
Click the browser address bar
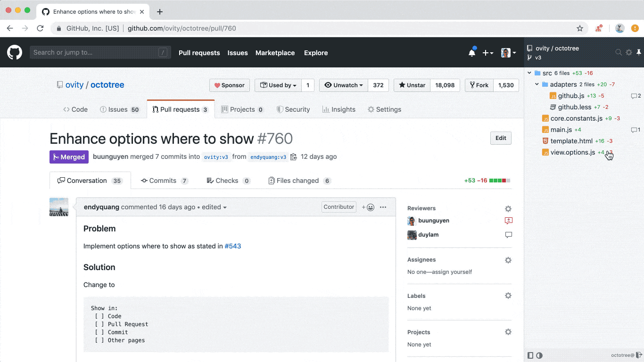[319, 28]
